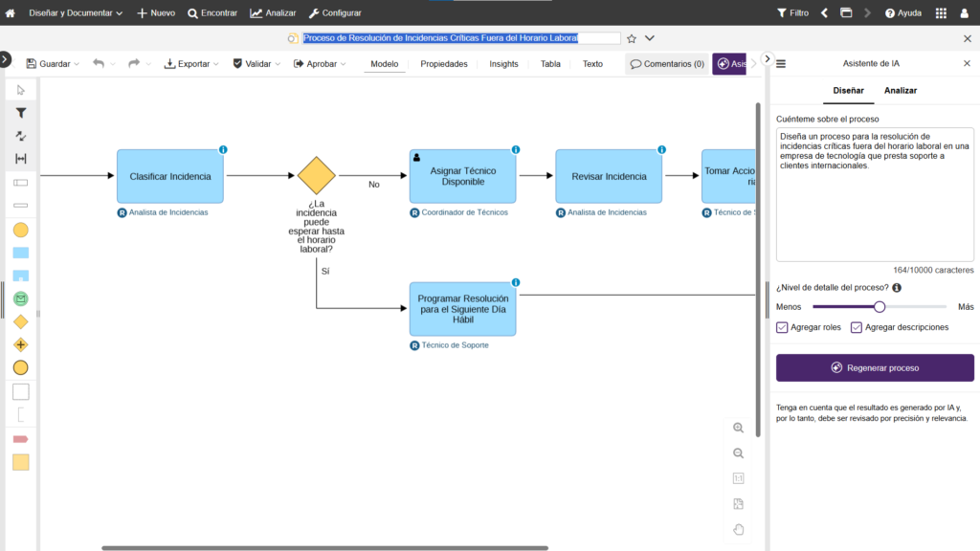Collapse the right panel with the chevron
Screen dimensions: 980x551
click(x=767, y=59)
